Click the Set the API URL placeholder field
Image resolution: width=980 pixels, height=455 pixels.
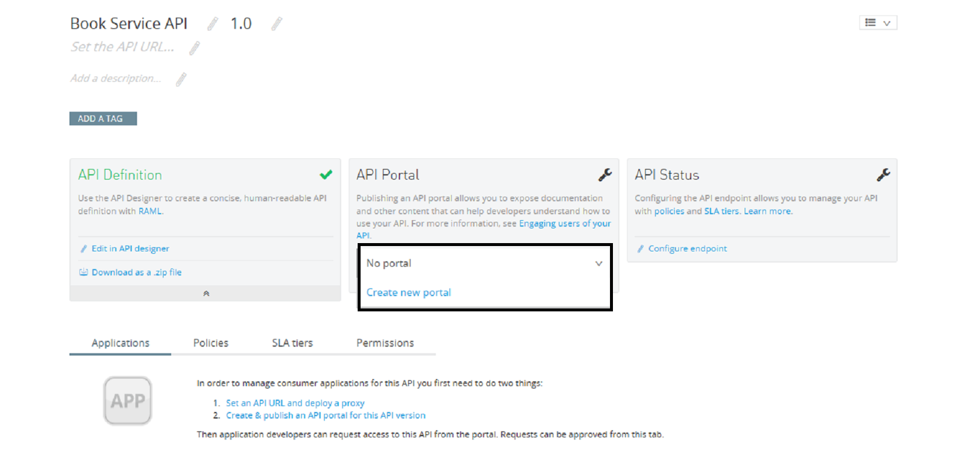click(x=122, y=47)
